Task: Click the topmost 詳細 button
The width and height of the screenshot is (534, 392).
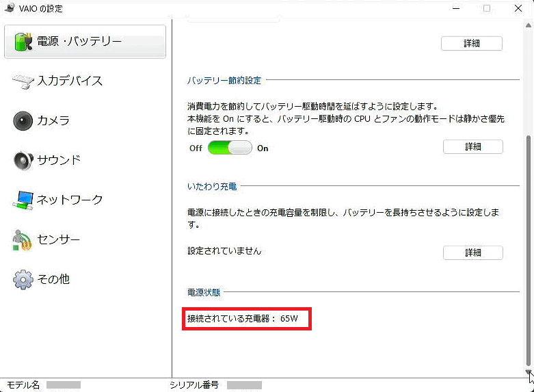Action: click(x=471, y=43)
